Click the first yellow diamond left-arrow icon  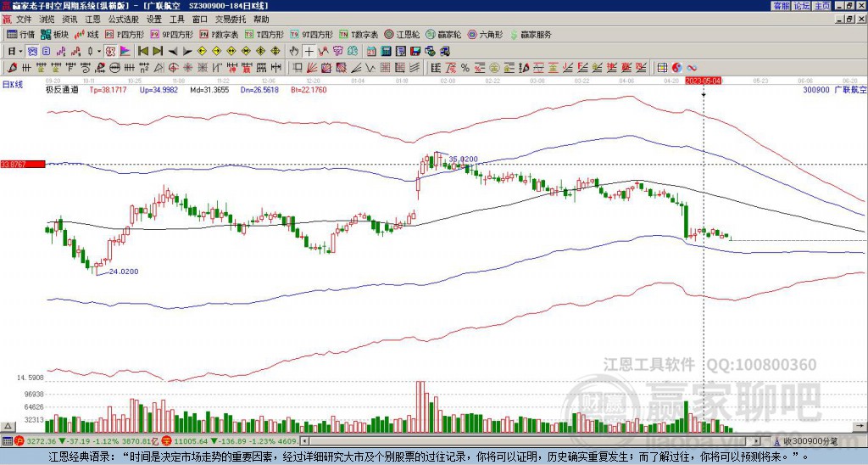coord(202,52)
